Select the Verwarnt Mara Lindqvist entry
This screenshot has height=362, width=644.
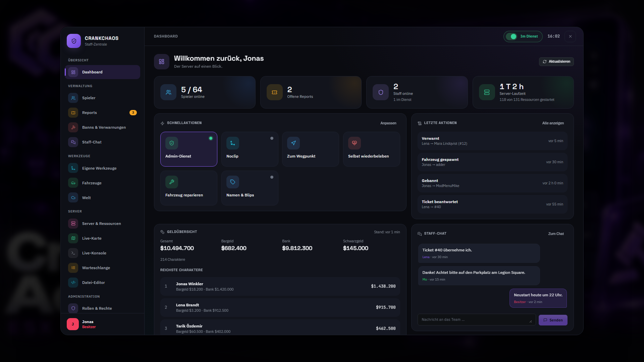point(492,141)
